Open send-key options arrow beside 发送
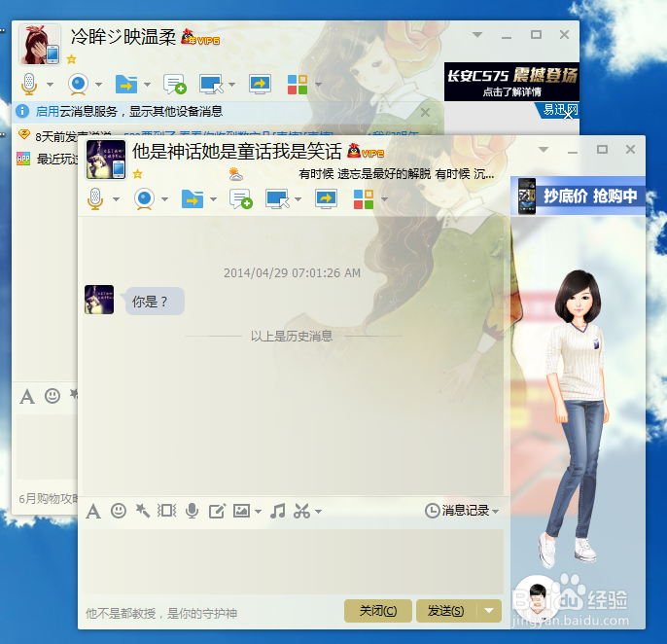This screenshot has height=644, width=667. point(489,611)
